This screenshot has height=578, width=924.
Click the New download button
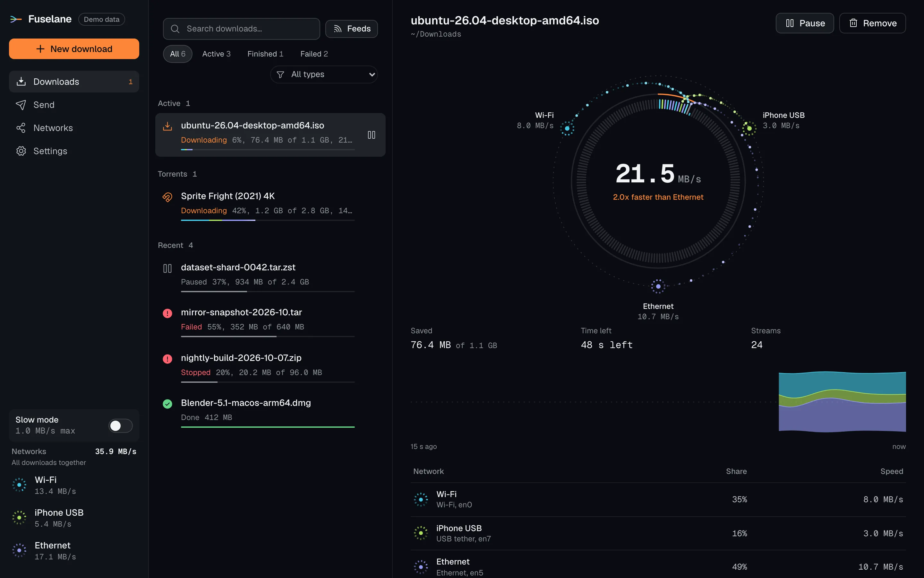coord(74,49)
